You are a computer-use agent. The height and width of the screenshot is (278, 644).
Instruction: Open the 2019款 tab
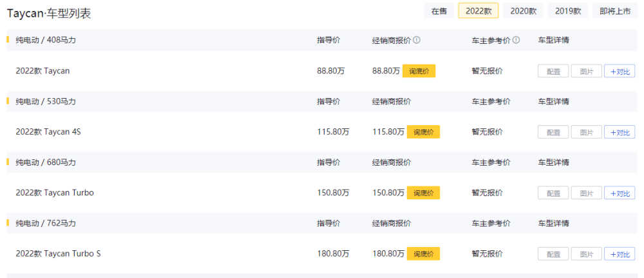[568, 11]
